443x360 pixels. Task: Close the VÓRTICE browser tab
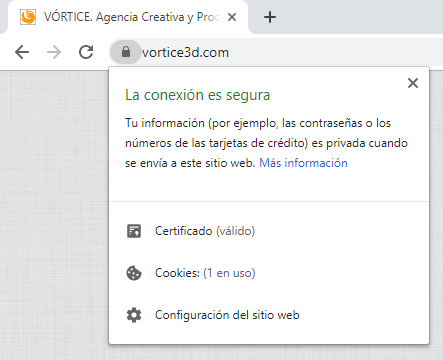coord(232,17)
